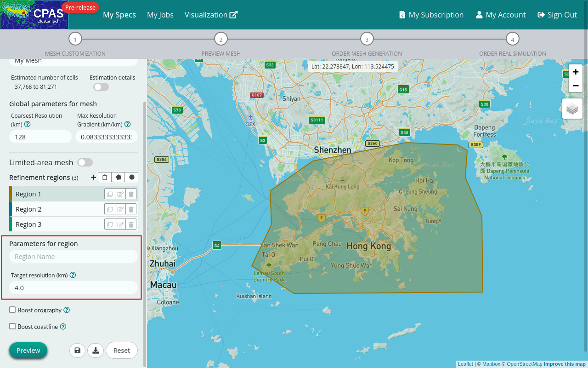The width and height of the screenshot is (588, 368).
Task: Click the Coarsest Resolution field showing 128
Action: [40, 137]
